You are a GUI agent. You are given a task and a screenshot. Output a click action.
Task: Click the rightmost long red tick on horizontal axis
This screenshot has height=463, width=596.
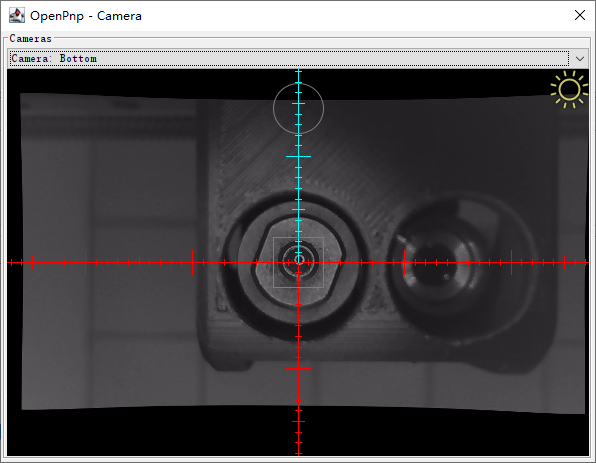point(512,262)
